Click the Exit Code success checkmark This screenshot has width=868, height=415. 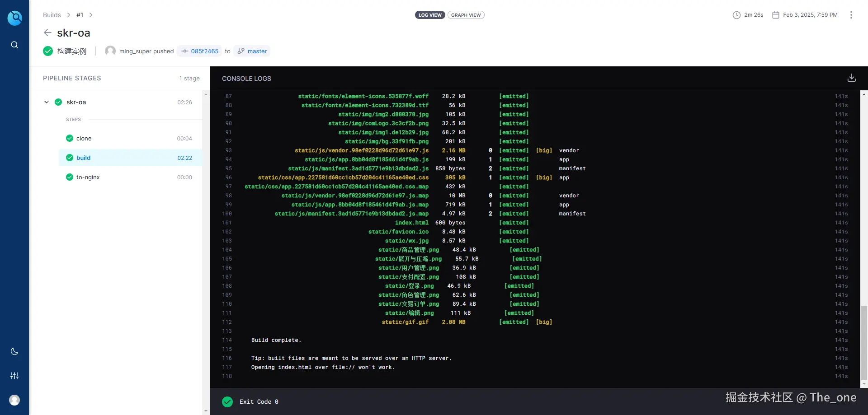[227, 402]
